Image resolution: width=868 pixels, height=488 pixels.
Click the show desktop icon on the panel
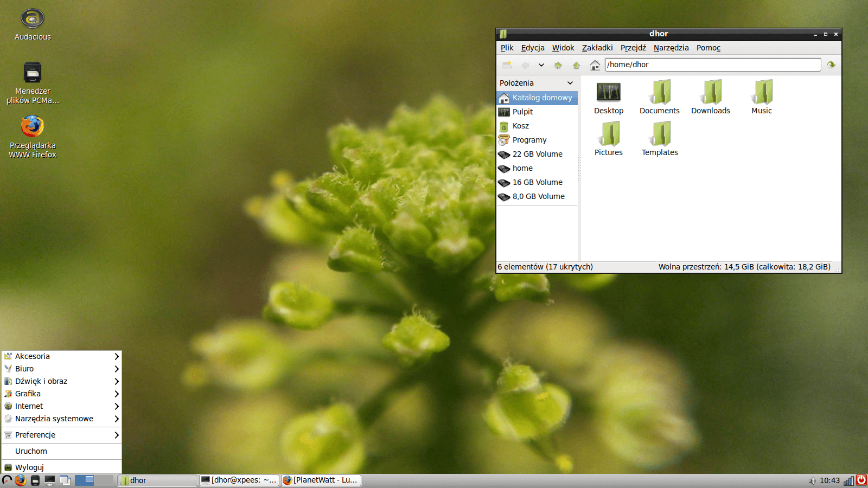65,480
